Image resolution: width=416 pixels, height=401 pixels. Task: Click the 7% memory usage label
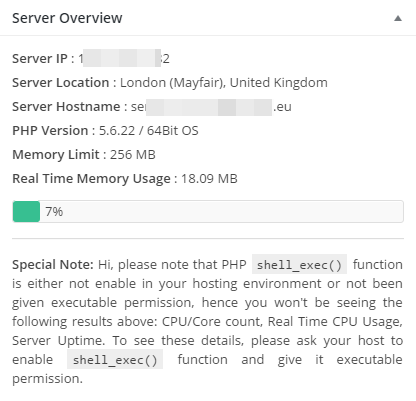click(x=54, y=211)
